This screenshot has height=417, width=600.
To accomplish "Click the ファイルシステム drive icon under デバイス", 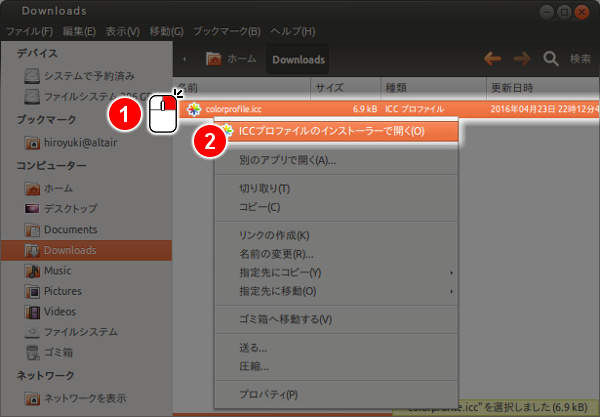I will (32, 96).
